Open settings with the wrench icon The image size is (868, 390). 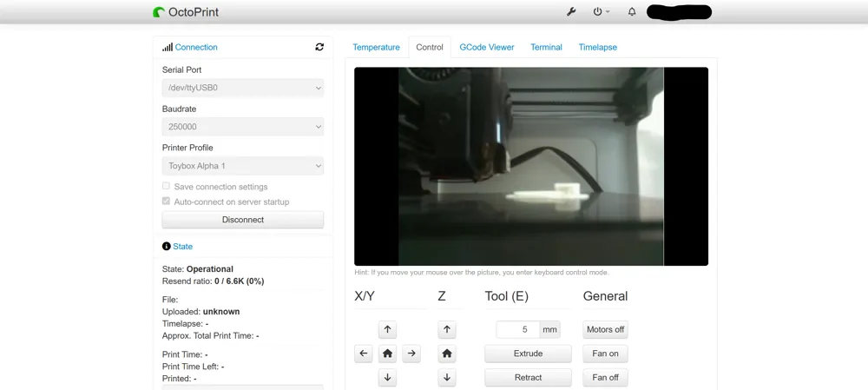click(x=571, y=11)
